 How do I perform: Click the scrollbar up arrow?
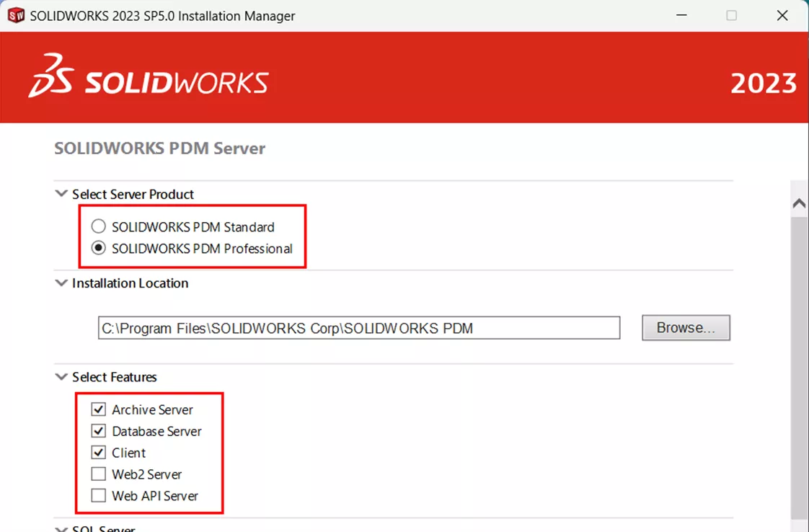tap(799, 203)
